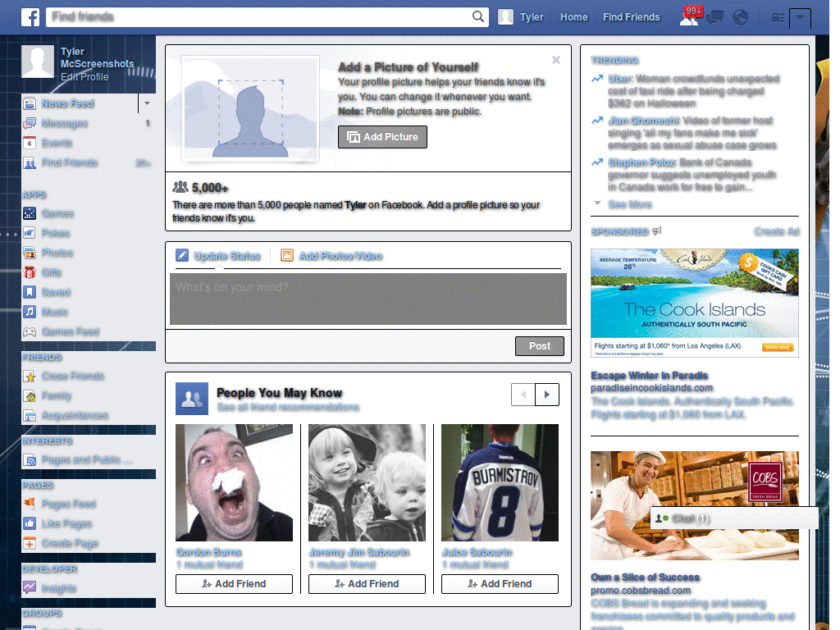Click the Acquaintances icon
Image resolution: width=840 pixels, height=630 pixels.
click(x=30, y=415)
